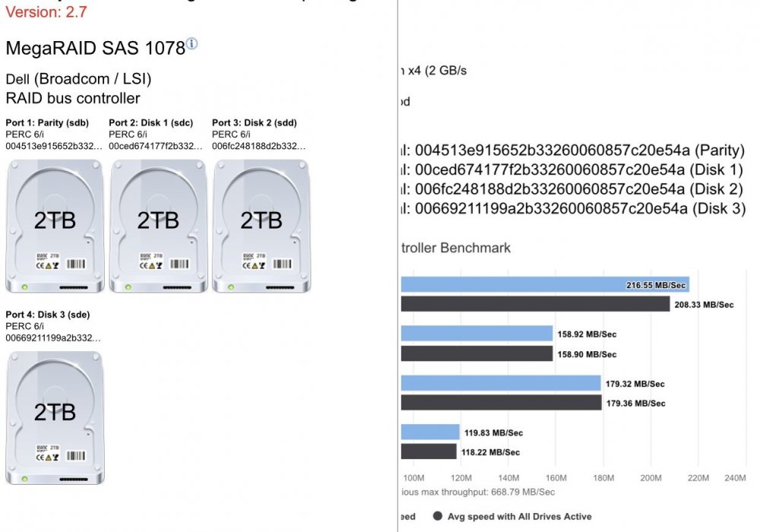Select the Port 2 Disk 1 drive icon
The width and height of the screenshot is (760, 532).
[x=158, y=226]
